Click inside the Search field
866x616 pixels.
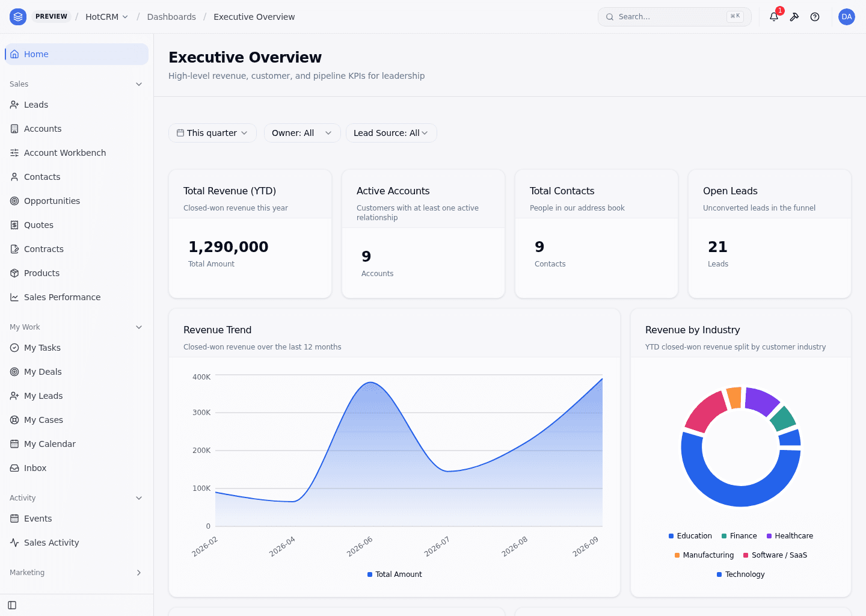(x=675, y=17)
